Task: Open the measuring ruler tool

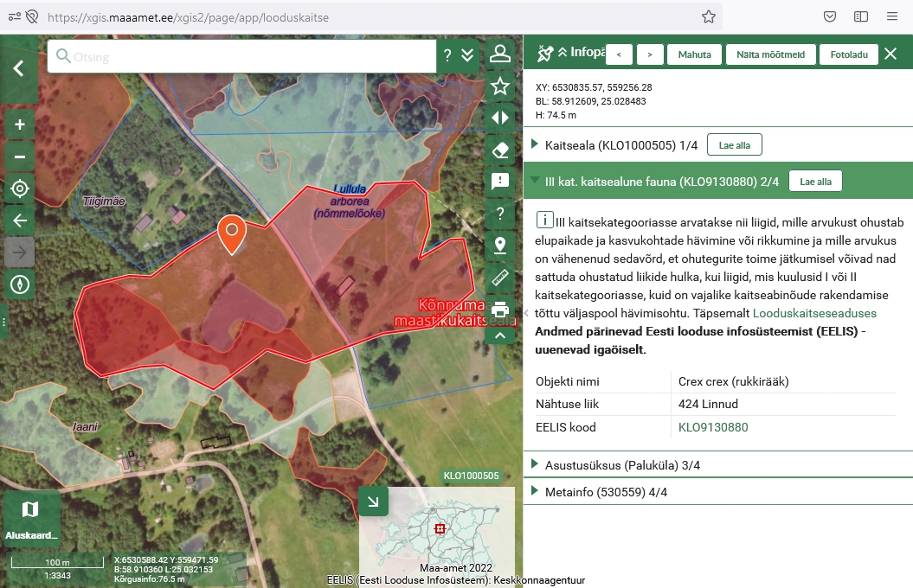Action: [499, 278]
